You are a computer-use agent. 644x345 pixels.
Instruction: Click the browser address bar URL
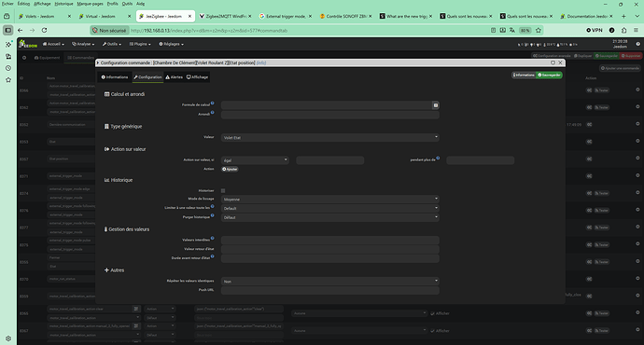coord(209,31)
